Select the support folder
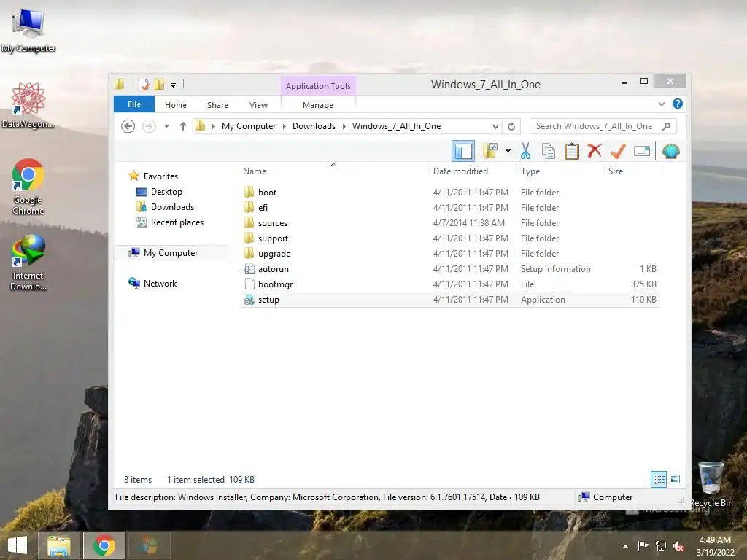The width and height of the screenshot is (747, 560). [450, 238]
